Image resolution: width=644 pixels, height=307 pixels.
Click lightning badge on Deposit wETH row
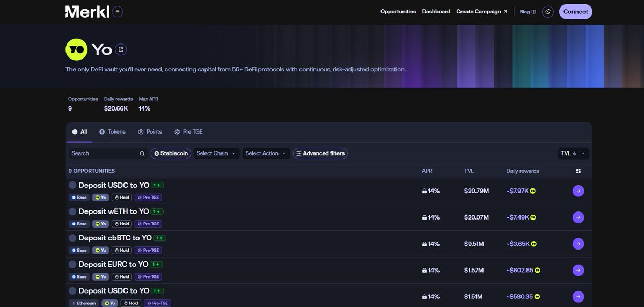(158, 211)
